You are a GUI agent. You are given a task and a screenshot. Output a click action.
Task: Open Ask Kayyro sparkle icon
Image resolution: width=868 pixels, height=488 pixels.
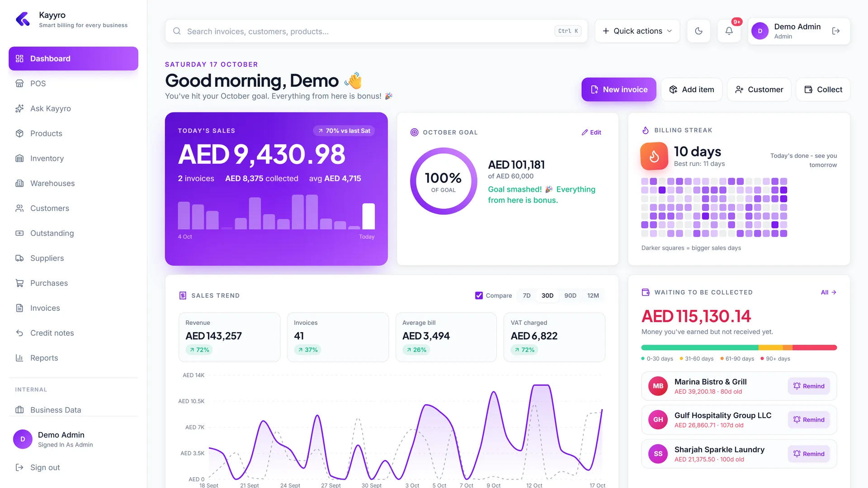[x=19, y=108]
